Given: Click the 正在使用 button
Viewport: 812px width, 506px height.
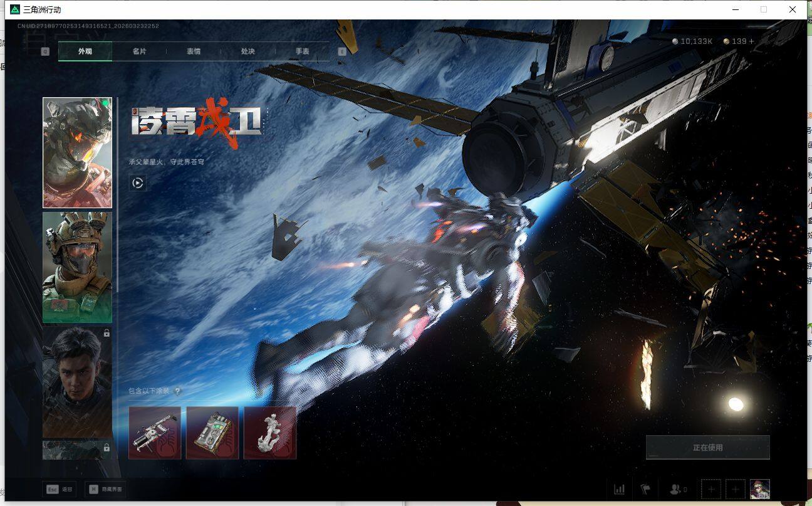Looking at the screenshot, I should click(707, 448).
